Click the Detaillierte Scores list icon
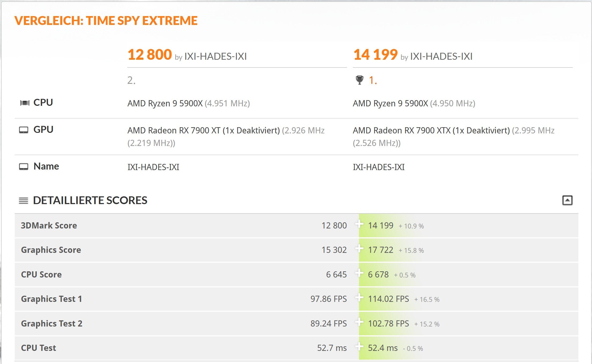The width and height of the screenshot is (592, 364). tap(23, 201)
